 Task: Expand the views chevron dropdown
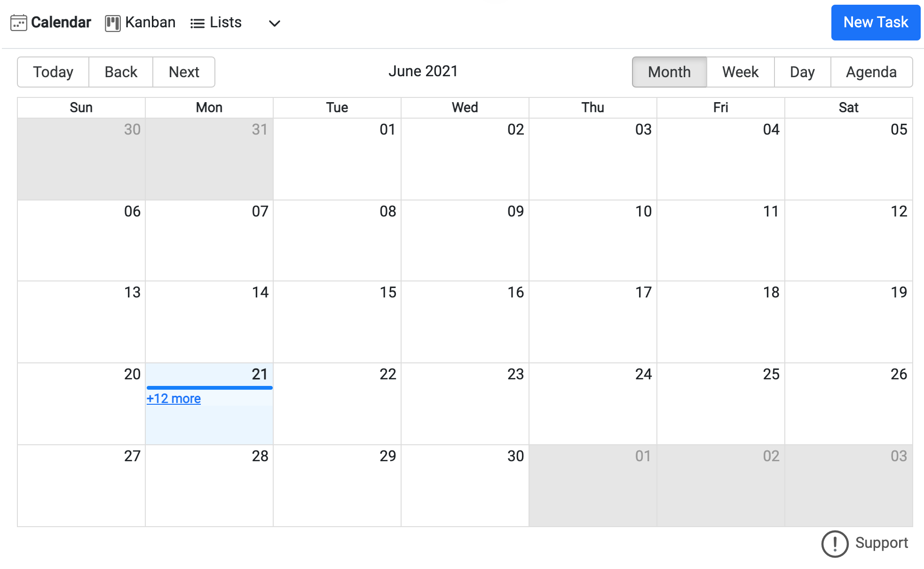(274, 24)
